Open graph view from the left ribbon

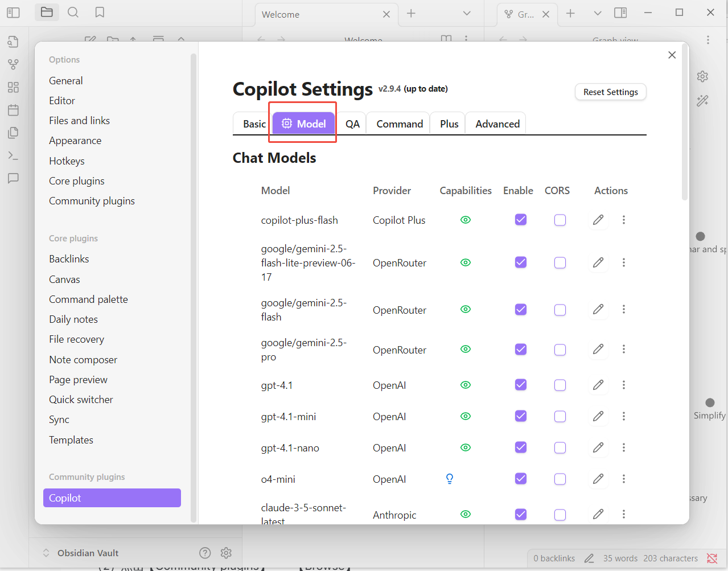pyautogui.click(x=13, y=64)
